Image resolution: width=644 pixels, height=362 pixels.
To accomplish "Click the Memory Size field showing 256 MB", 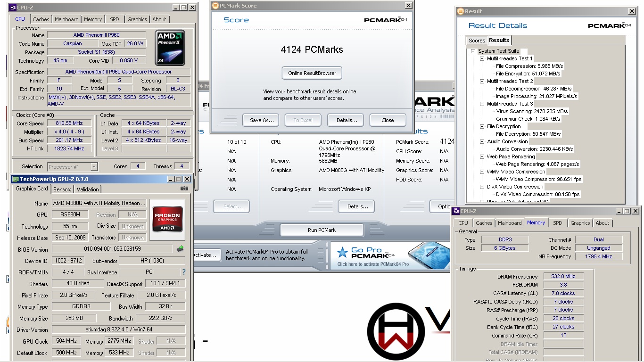I will [74, 318].
